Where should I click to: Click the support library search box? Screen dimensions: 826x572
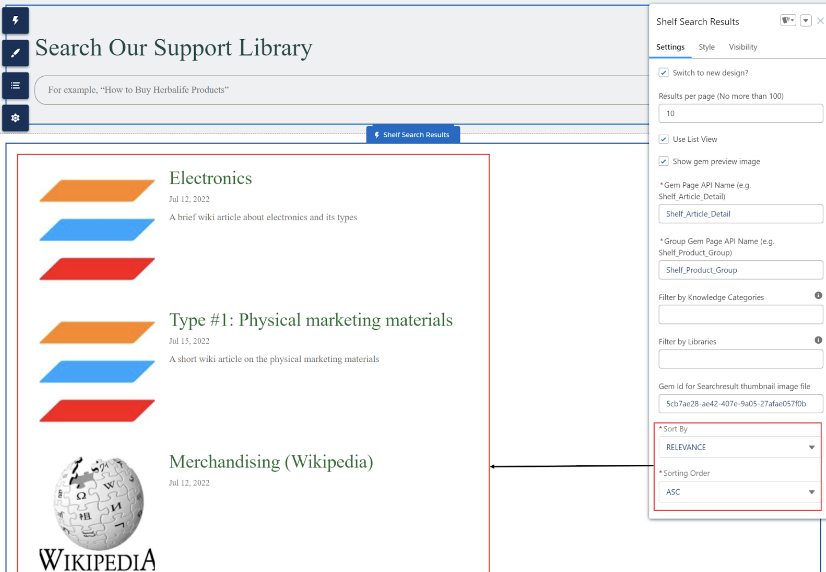pyautogui.click(x=341, y=90)
